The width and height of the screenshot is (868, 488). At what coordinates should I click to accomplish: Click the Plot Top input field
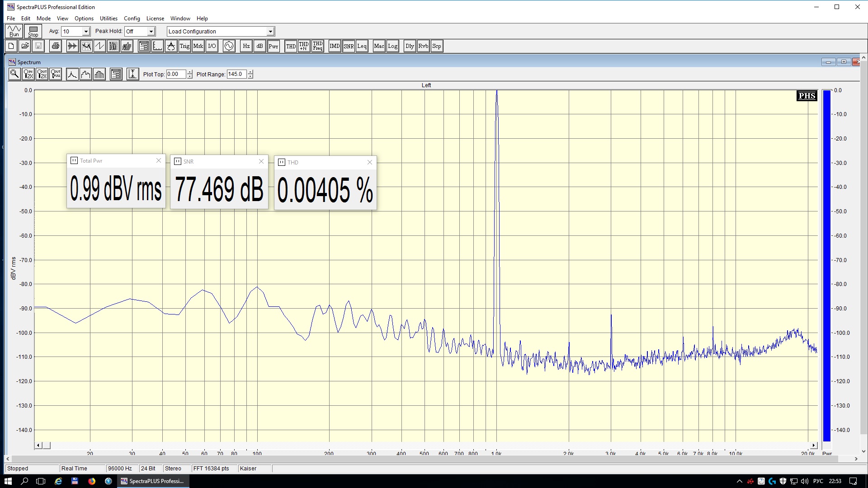click(176, 74)
